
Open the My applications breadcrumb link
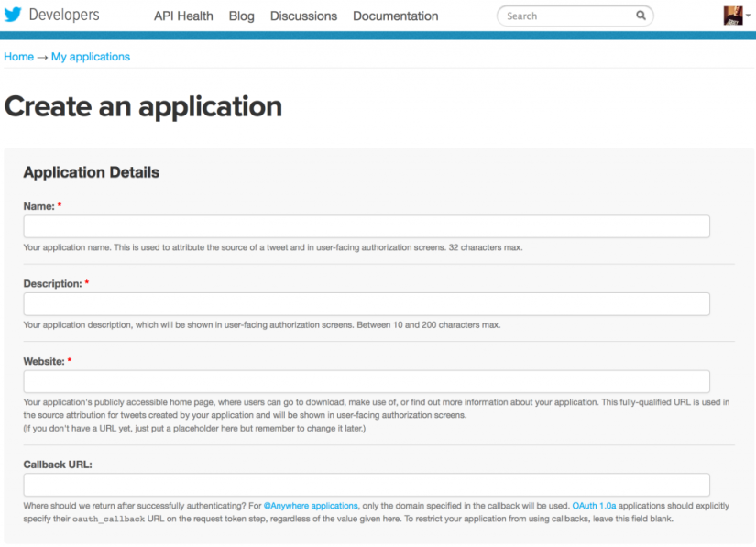coord(90,57)
